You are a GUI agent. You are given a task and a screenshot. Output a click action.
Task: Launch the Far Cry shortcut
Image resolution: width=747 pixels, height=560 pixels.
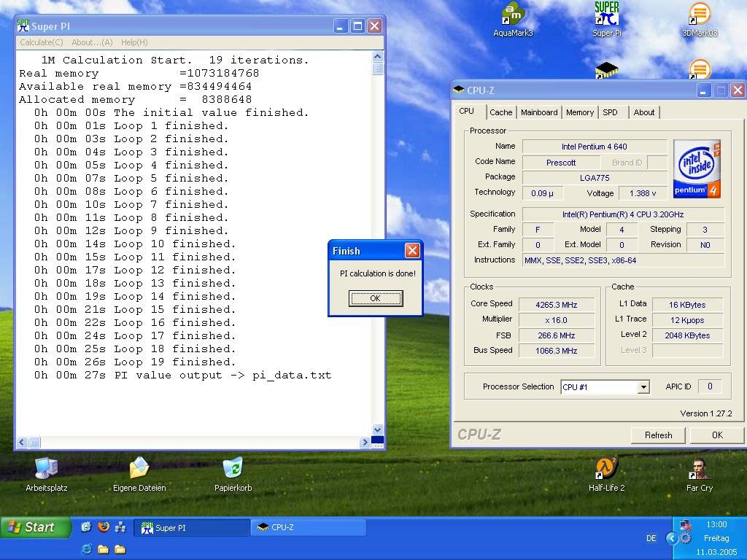click(700, 474)
